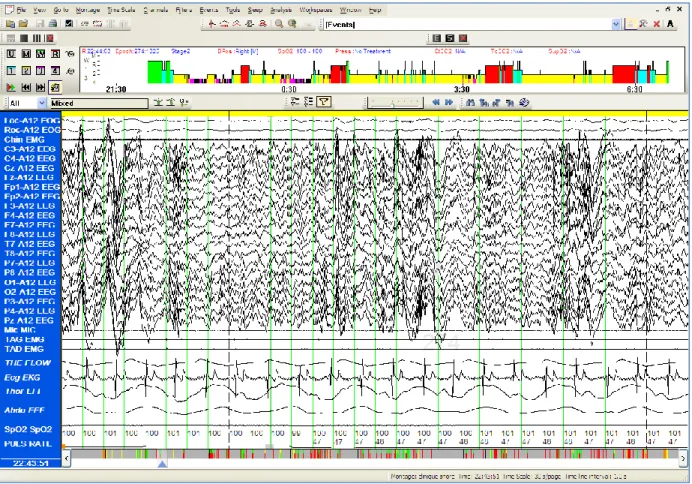Click the skip backward button

tap(26, 87)
